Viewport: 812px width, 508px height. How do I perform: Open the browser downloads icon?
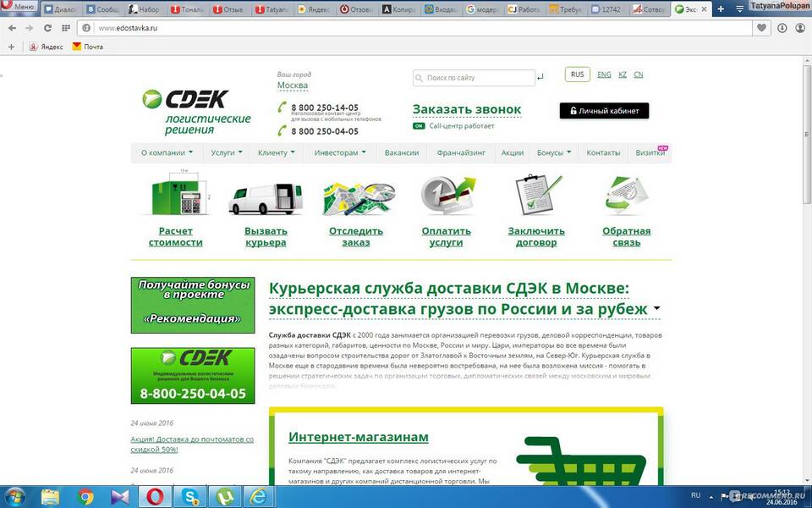[x=782, y=28]
